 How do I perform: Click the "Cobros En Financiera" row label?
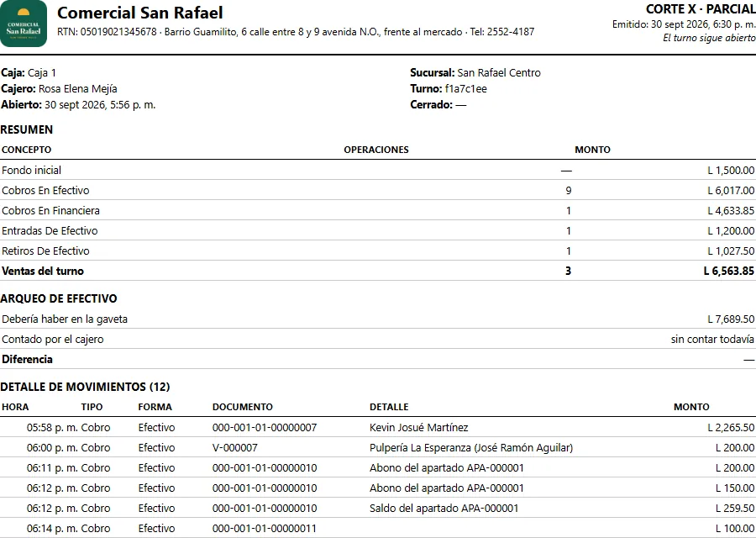[x=50, y=211]
